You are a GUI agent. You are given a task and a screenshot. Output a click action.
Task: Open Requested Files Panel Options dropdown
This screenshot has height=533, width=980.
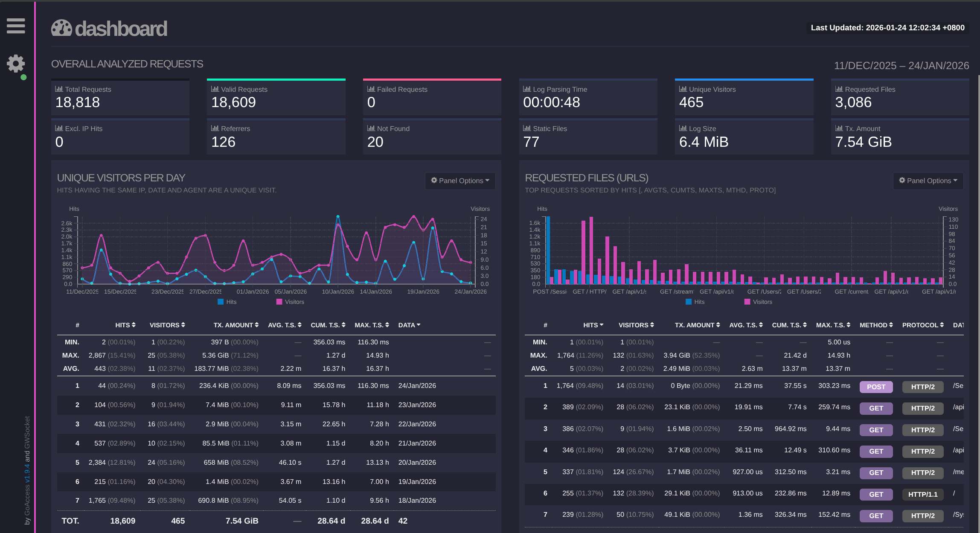click(928, 181)
